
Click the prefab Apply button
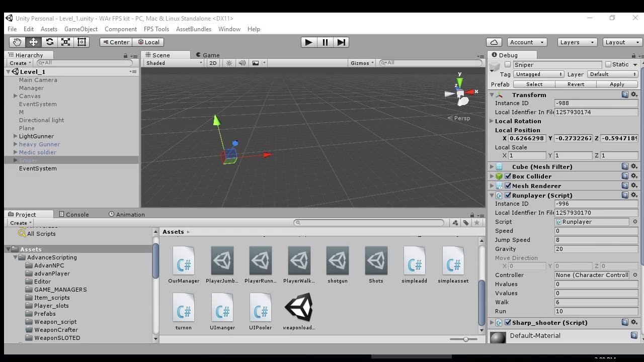pos(617,84)
